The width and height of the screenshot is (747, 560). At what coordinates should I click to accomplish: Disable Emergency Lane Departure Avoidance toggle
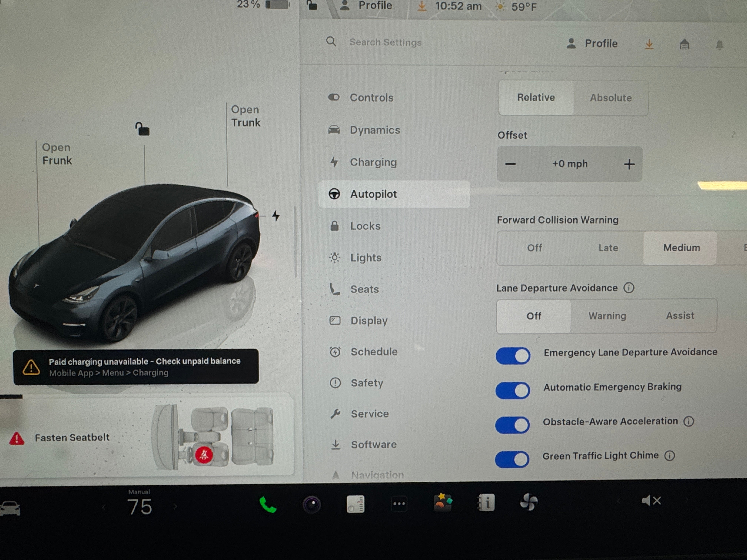[x=513, y=356]
